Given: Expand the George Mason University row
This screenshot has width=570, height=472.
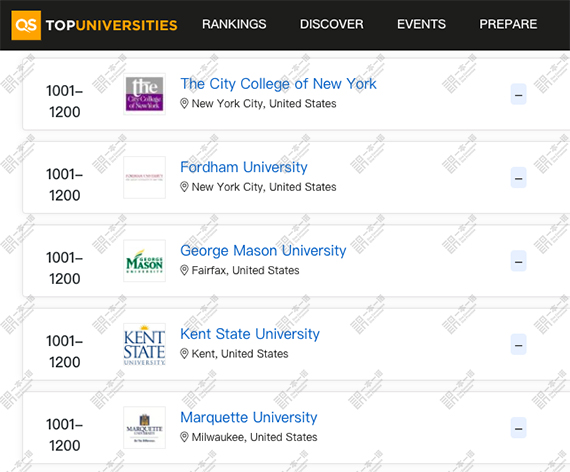Looking at the screenshot, I should point(518,261).
